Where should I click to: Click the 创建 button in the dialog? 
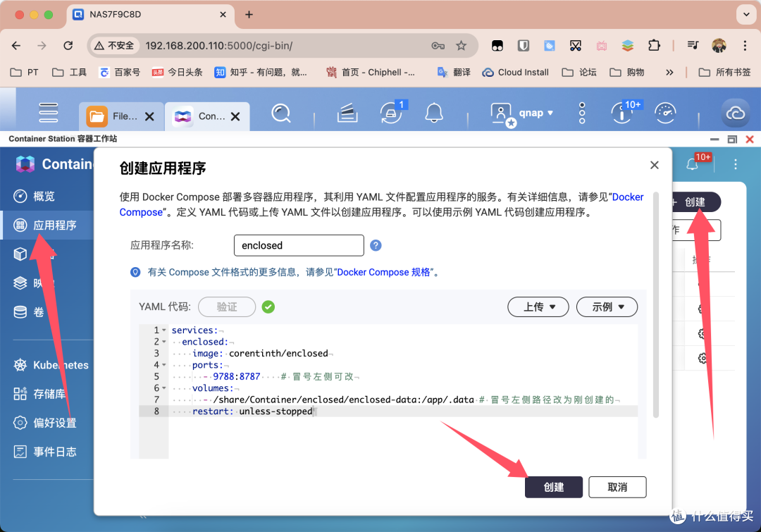point(553,487)
